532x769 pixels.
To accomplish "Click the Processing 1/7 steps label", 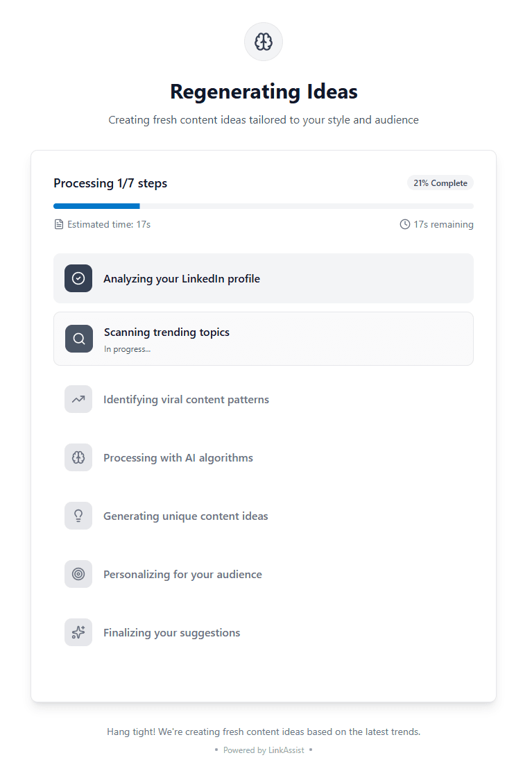I will [x=110, y=183].
